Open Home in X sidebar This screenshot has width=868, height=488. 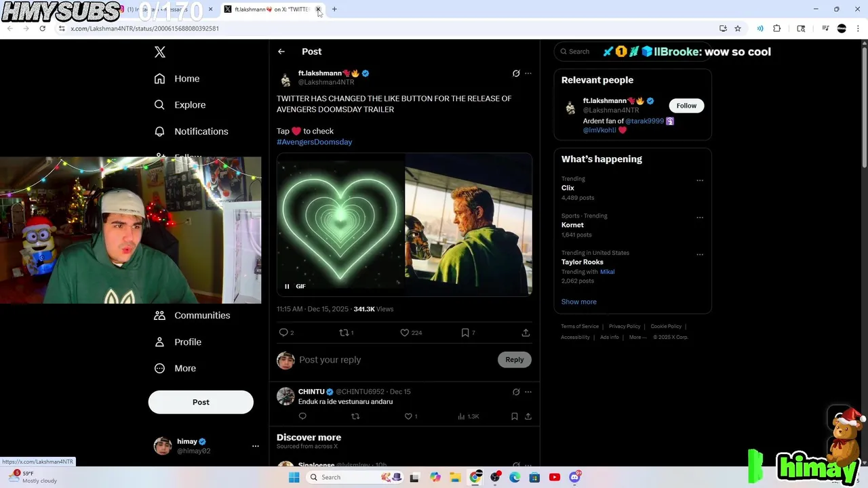[x=177, y=79]
